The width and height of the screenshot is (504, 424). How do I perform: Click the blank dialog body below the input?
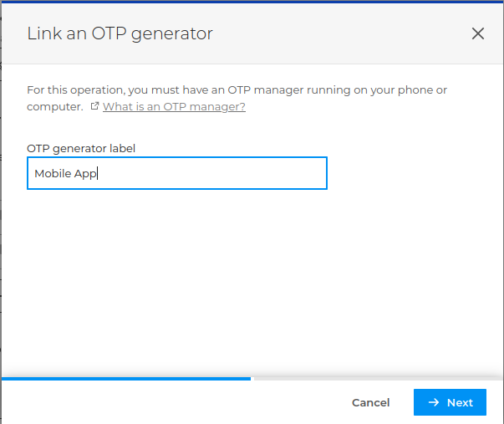coord(251,276)
